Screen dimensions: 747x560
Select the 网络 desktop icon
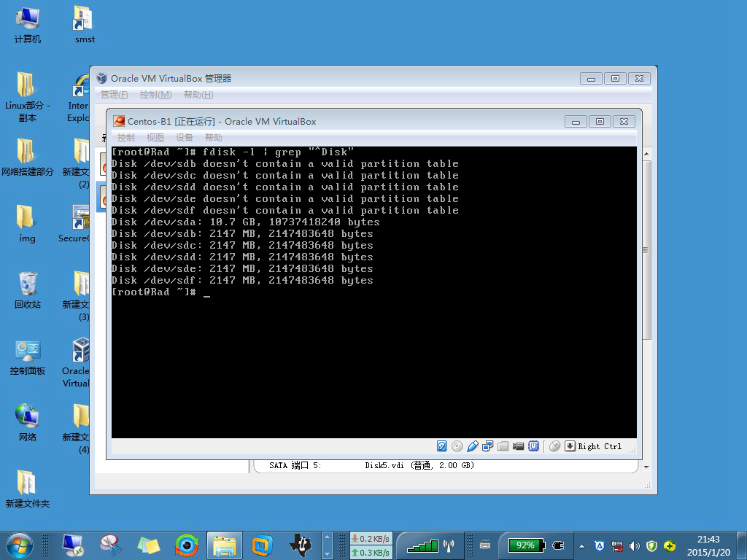click(27, 423)
